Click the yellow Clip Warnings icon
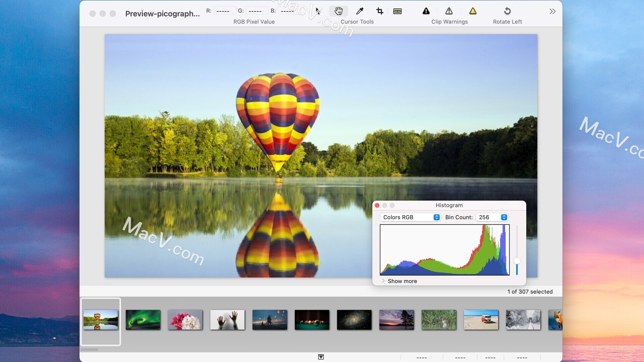 pyautogui.click(x=472, y=11)
